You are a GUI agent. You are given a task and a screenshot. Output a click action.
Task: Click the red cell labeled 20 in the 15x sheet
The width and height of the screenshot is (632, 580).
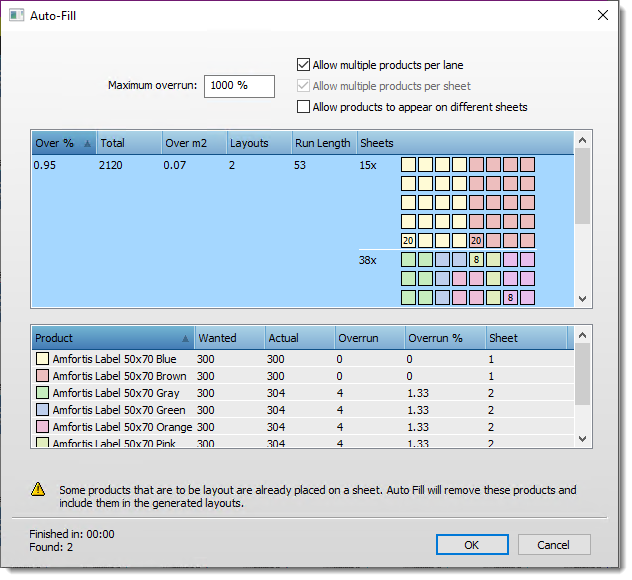[x=476, y=241]
